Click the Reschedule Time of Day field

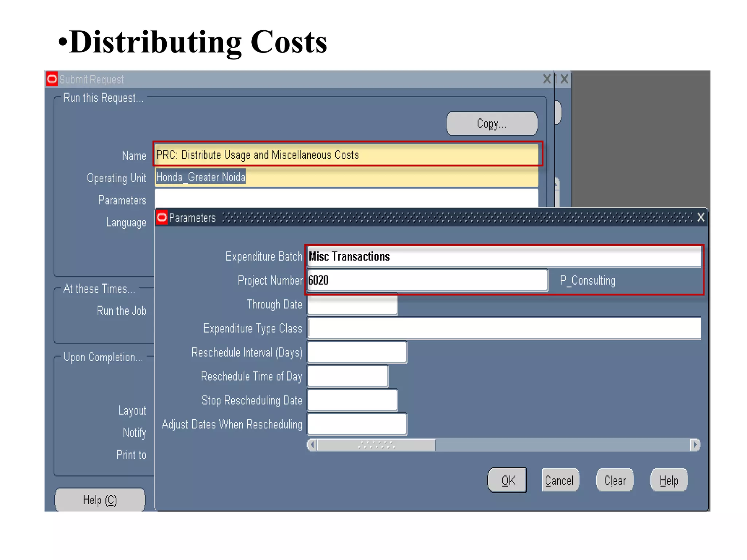pyautogui.click(x=348, y=376)
